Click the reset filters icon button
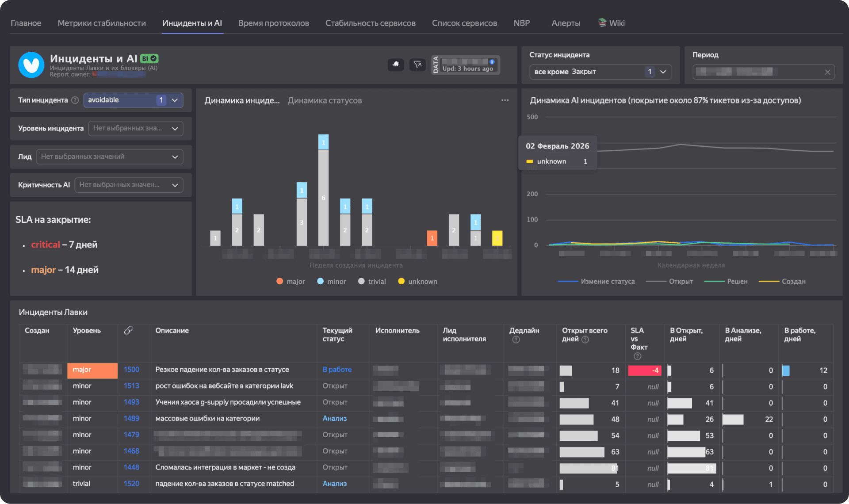 [417, 65]
